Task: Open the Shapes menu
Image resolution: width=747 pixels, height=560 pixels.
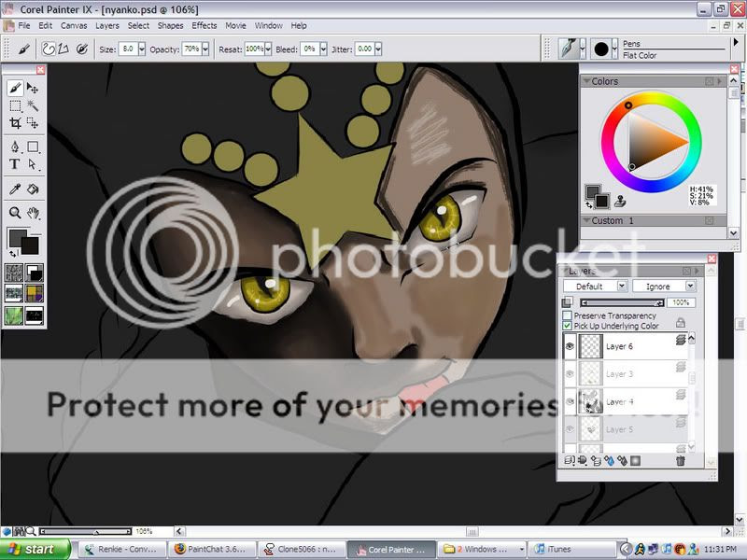Action: tap(171, 26)
